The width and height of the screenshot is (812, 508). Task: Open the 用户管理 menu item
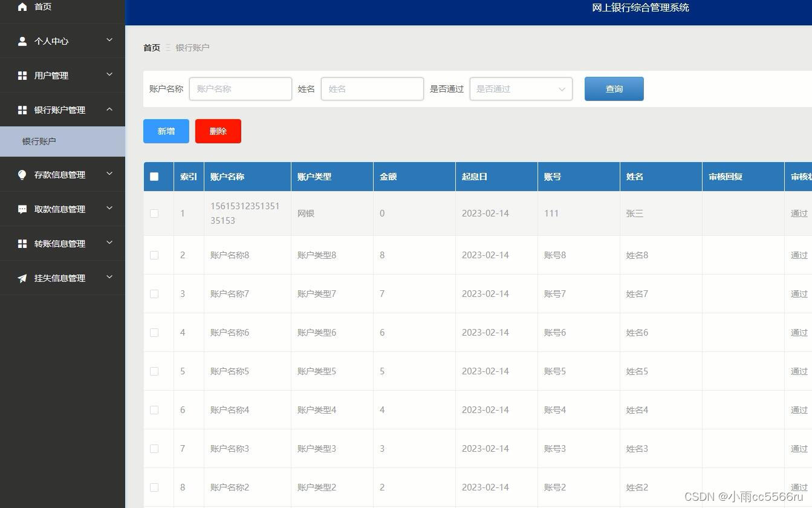click(62, 76)
